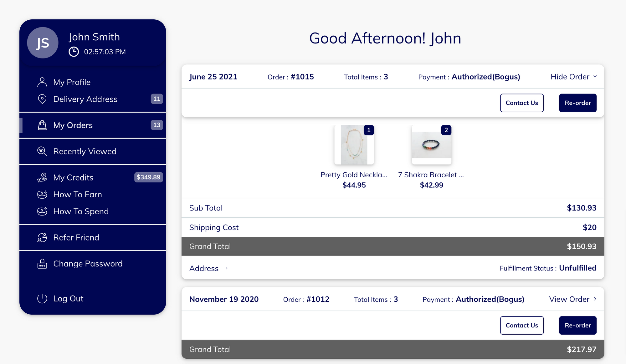
Task: Click the $44.95 necklace price
Action: [x=354, y=185]
